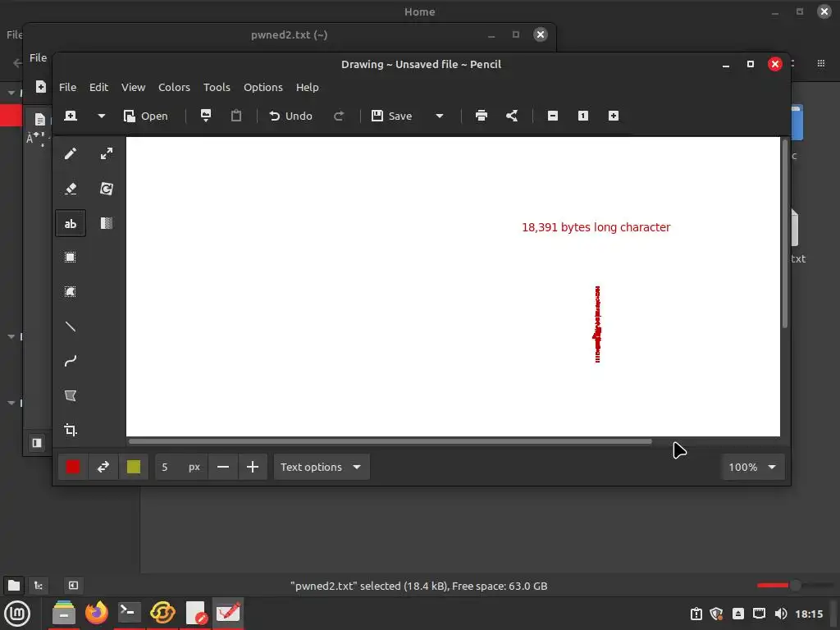Select the Eraser tool
840x630 pixels.
coord(71,189)
